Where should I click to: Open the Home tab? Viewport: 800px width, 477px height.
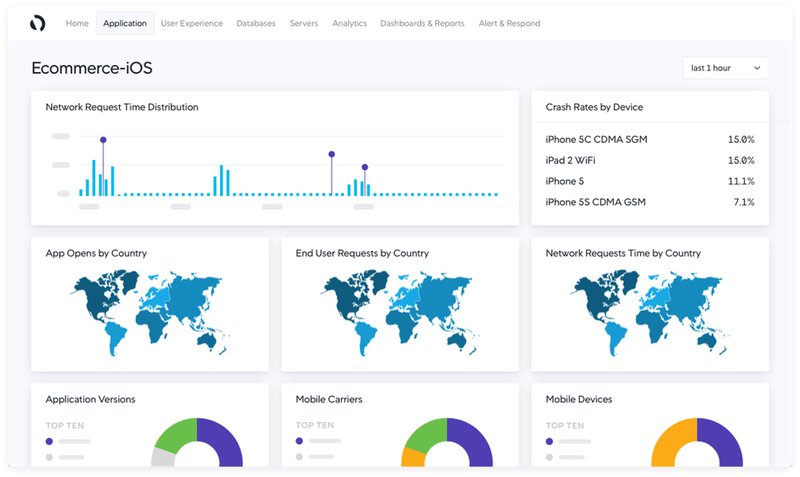pyautogui.click(x=77, y=23)
